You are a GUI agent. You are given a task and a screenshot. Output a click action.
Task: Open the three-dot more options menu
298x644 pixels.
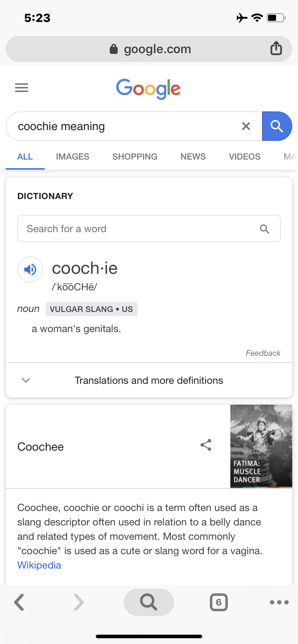click(x=279, y=602)
